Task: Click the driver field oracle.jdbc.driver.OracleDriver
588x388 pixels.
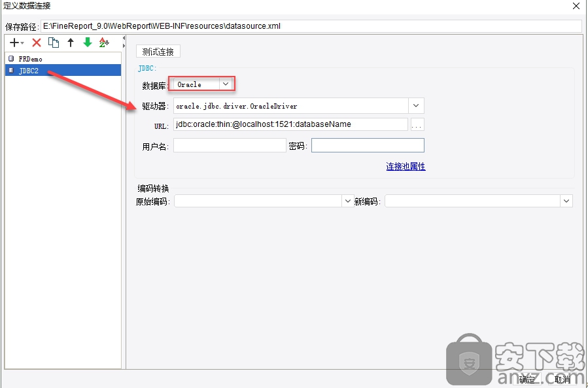Action: pyautogui.click(x=290, y=106)
